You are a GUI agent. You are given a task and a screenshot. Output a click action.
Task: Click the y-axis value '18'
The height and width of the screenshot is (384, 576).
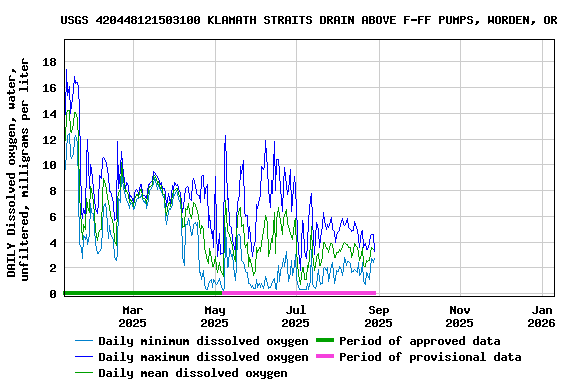[x=49, y=62]
